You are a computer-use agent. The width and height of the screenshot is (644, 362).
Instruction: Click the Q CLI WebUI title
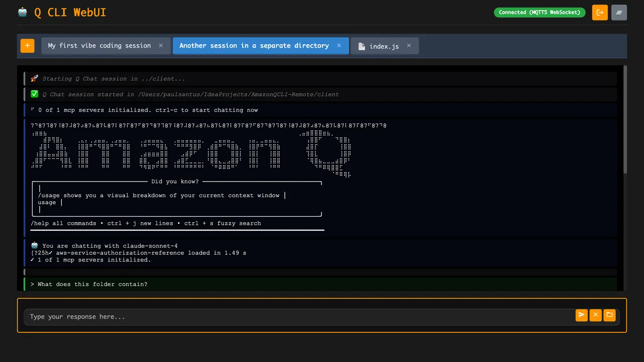pos(70,13)
